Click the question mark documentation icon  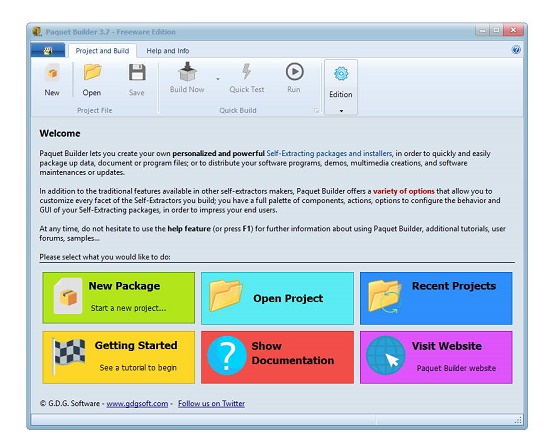(227, 356)
